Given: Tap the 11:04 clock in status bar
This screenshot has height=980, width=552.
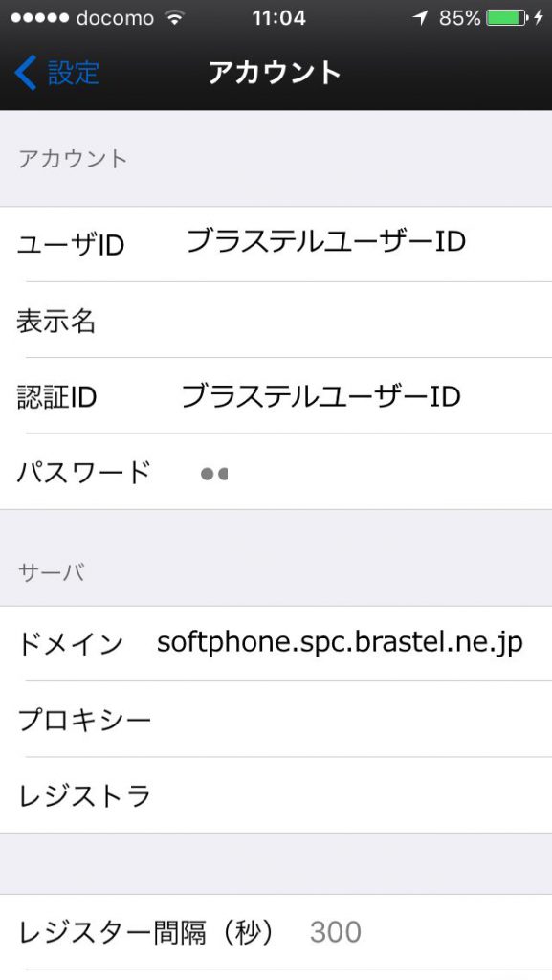Looking at the screenshot, I should pyautogui.click(x=279, y=17).
